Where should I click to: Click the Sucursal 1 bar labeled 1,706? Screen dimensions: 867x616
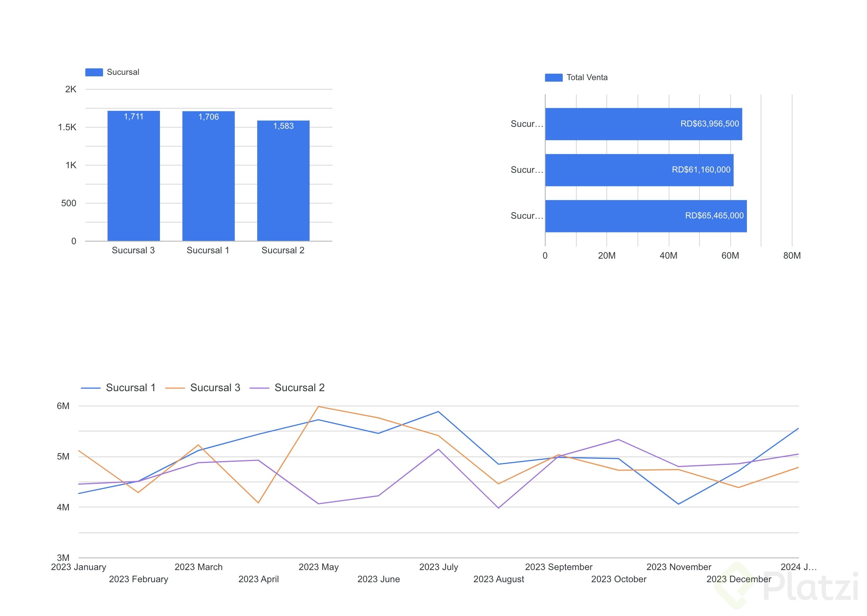(208, 175)
